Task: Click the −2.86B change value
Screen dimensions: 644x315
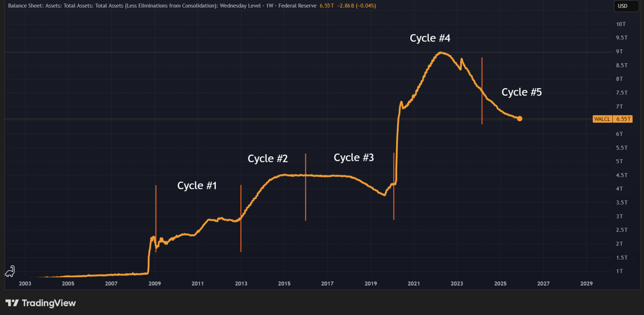Action: tap(345, 6)
